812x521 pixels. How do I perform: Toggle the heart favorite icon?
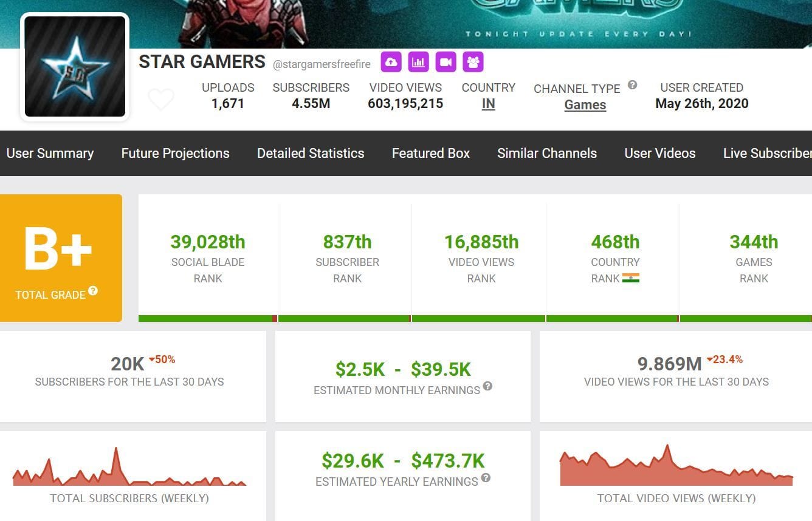(x=161, y=99)
